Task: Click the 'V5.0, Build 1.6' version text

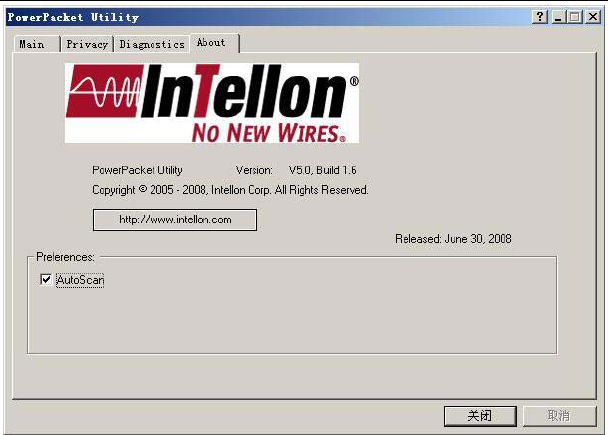Action: tap(322, 170)
